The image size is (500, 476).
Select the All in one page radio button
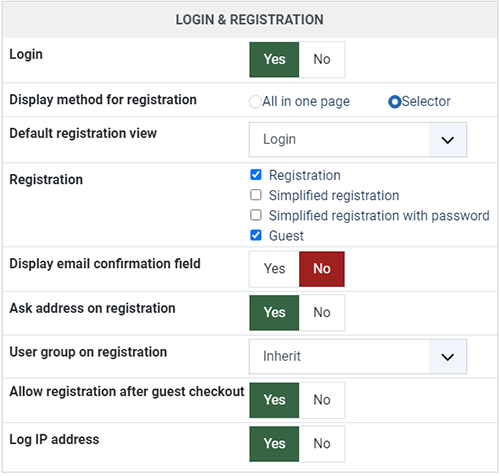(255, 102)
